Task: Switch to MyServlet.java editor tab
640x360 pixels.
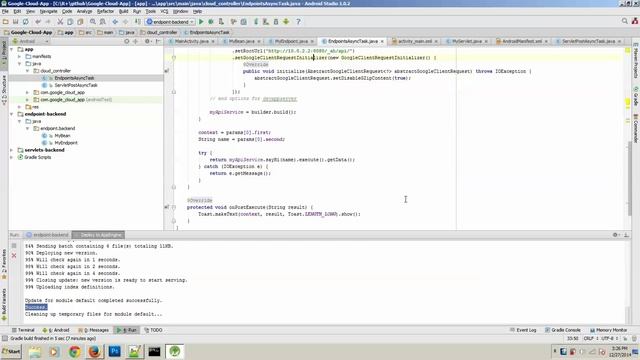Action: (467, 41)
